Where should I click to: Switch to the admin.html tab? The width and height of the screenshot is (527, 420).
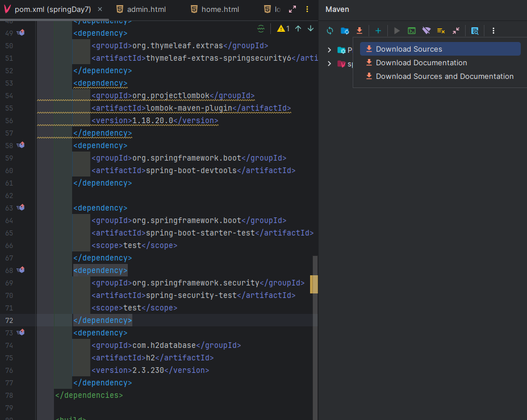click(x=141, y=10)
